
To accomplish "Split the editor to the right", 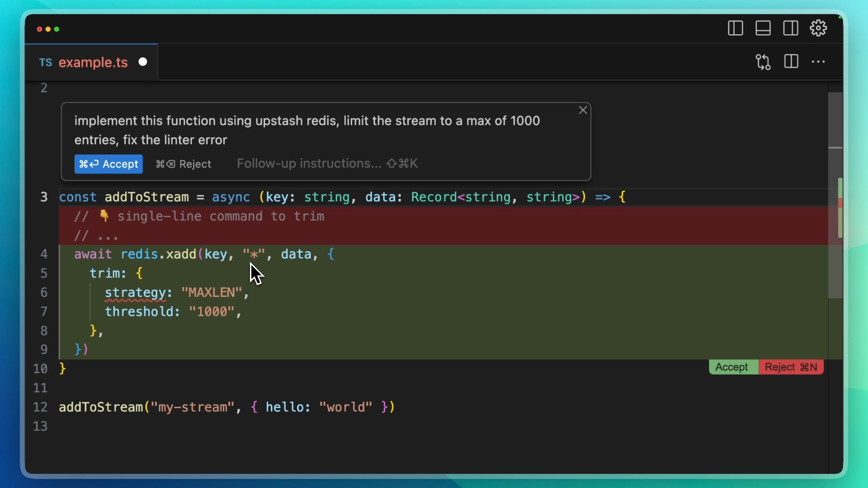I will (791, 62).
